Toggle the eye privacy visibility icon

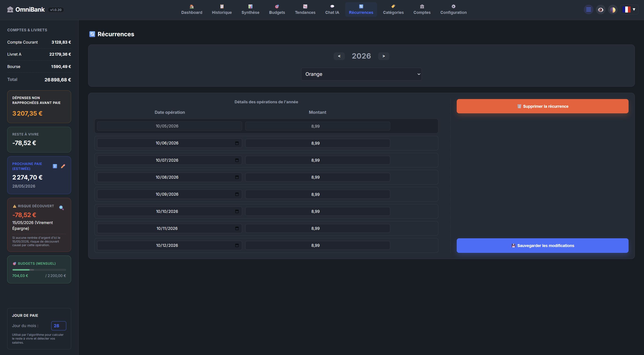tap(601, 10)
